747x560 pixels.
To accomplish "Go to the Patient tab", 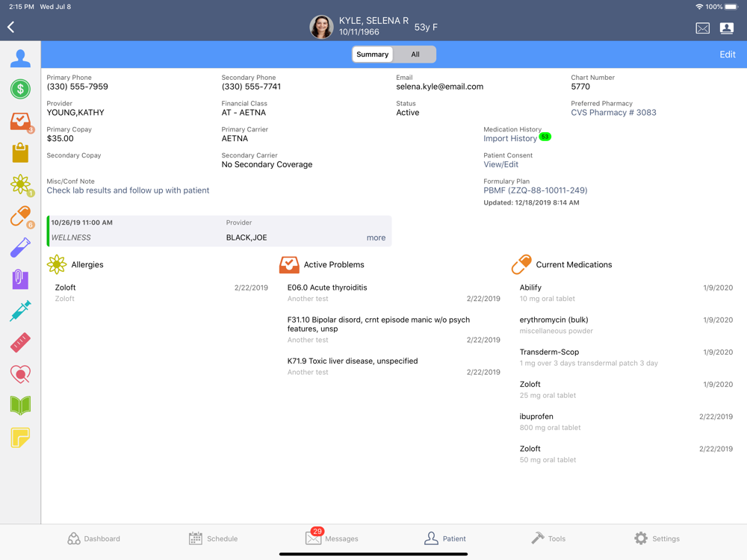I will tap(445, 538).
